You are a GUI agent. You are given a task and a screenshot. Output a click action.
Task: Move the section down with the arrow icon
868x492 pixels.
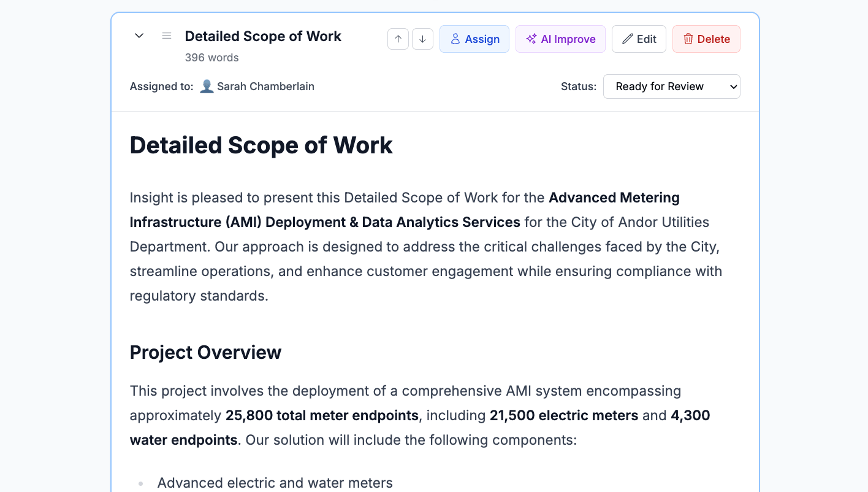coord(422,39)
